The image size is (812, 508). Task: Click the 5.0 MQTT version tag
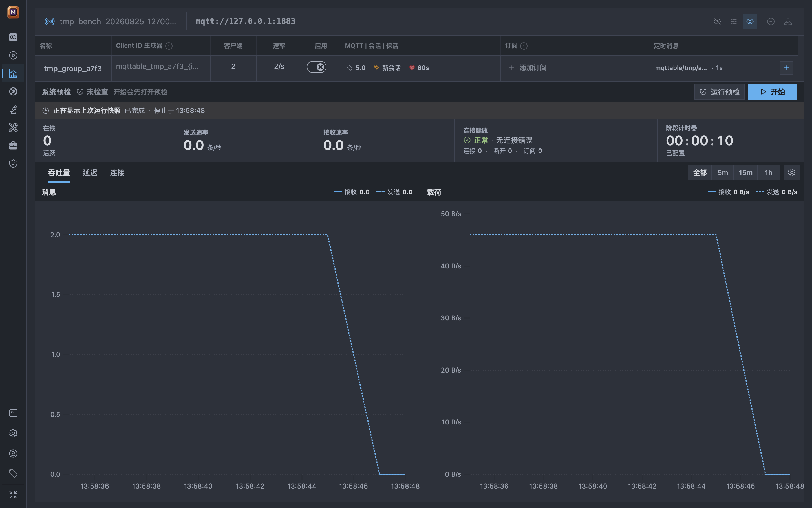pyautogui.click(x=356, y=68)
